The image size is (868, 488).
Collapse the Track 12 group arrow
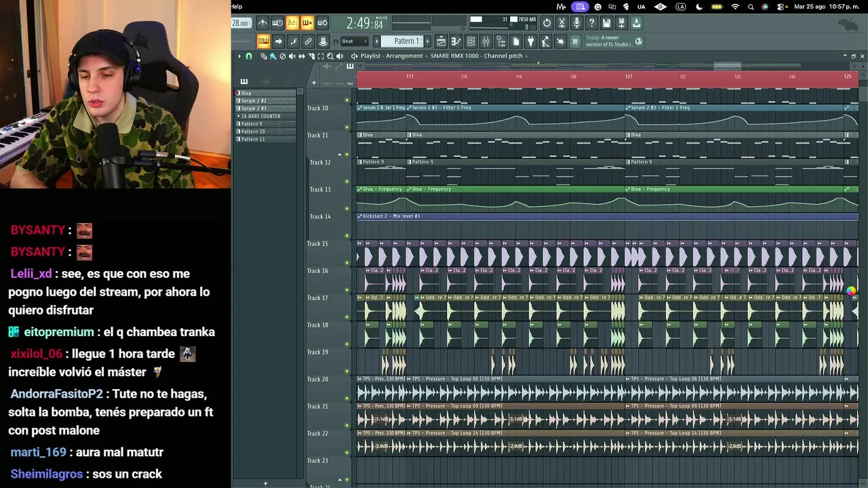point(340,155)
